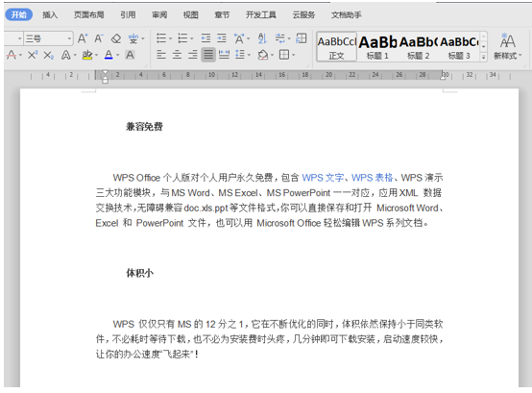Open font name dropdown arrow

click(19, 38)
